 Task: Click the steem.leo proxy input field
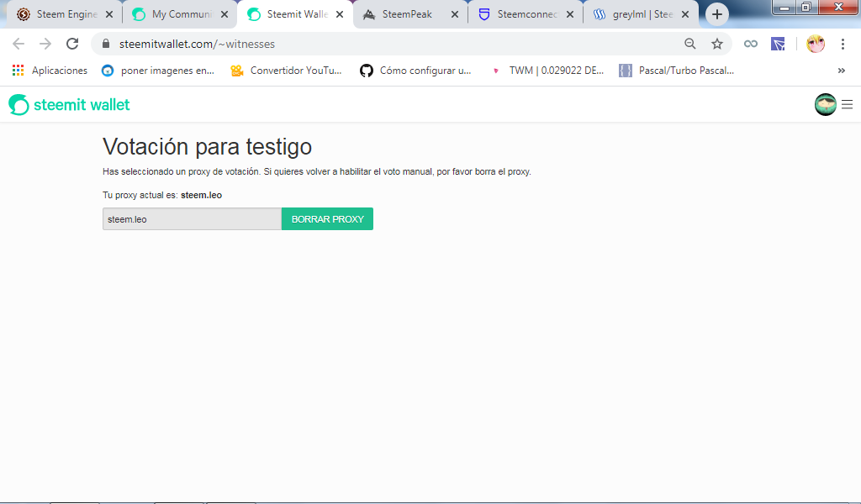pos(192,219)
